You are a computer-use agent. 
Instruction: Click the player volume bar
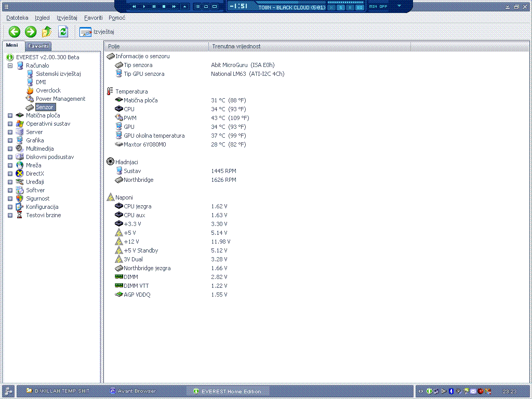344,2
